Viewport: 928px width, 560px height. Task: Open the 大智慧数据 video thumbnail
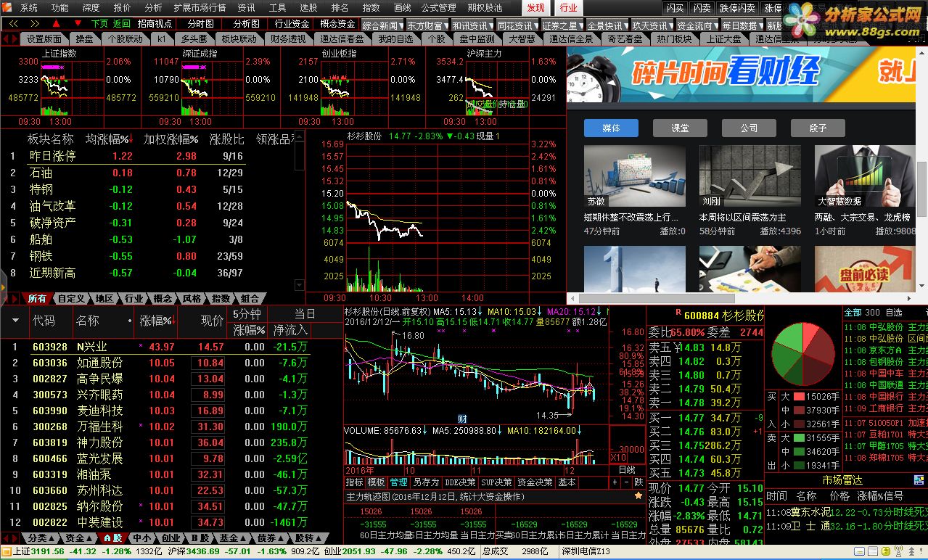[x=865, y=176]
